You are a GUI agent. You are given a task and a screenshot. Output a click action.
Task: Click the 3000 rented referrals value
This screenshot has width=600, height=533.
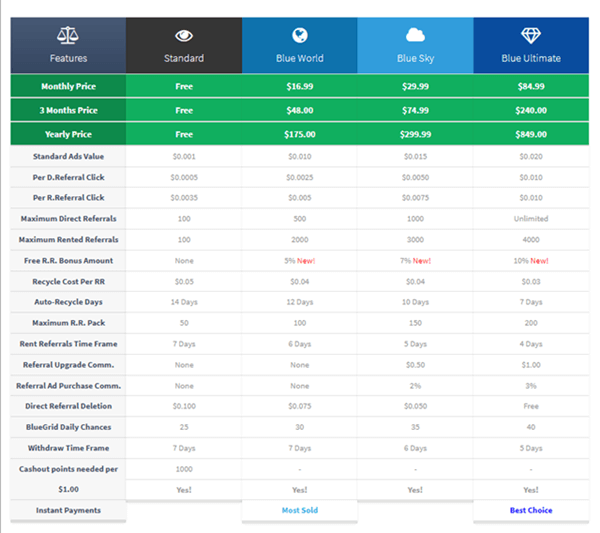click(415, 240)
